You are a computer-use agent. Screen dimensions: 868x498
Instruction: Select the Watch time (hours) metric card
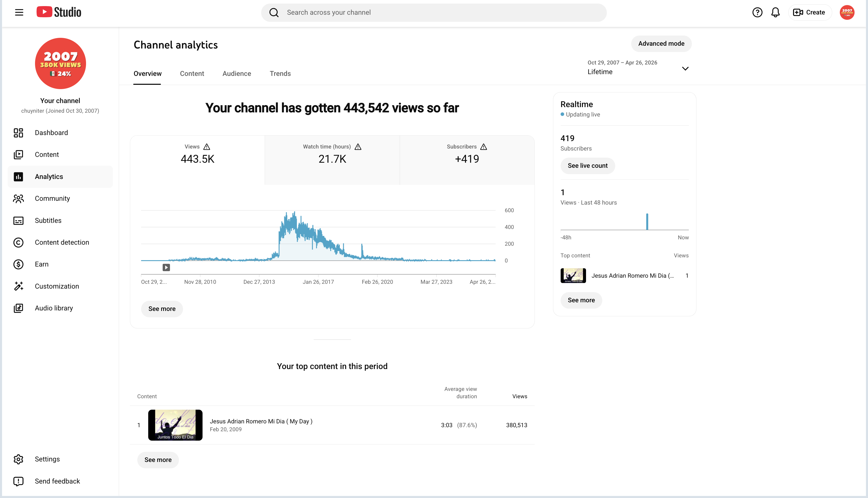pos(332,160)
